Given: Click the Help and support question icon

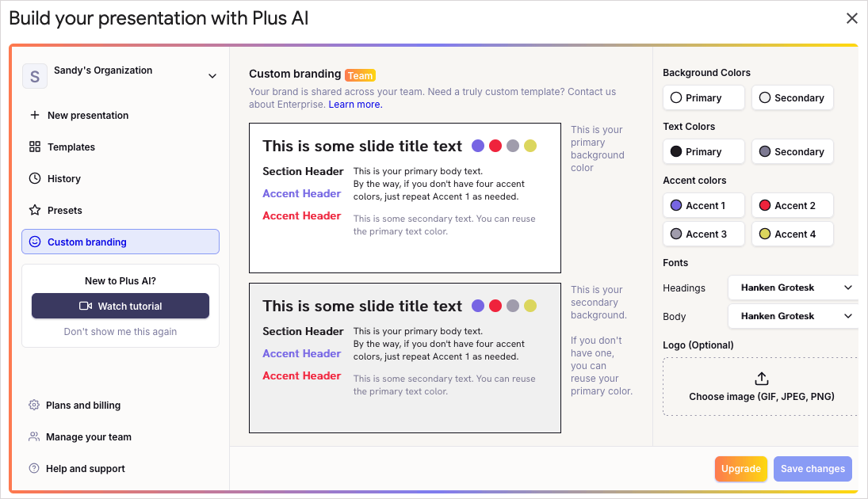Looking at the screenshot, I should 34,468.
